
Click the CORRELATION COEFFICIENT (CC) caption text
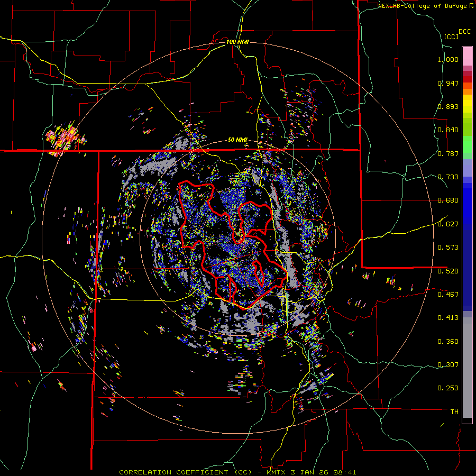(x=186, y=472)
